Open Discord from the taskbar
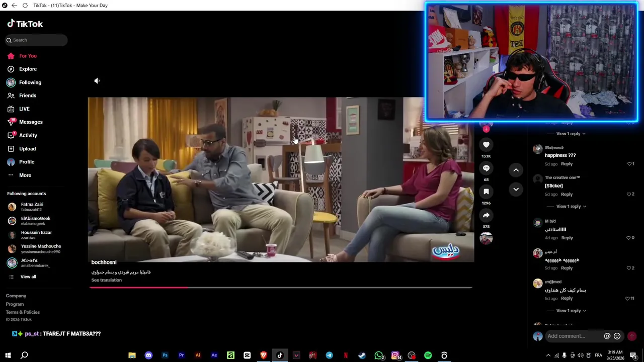Screen dimensions: 644x362 (x=148, y=355)
